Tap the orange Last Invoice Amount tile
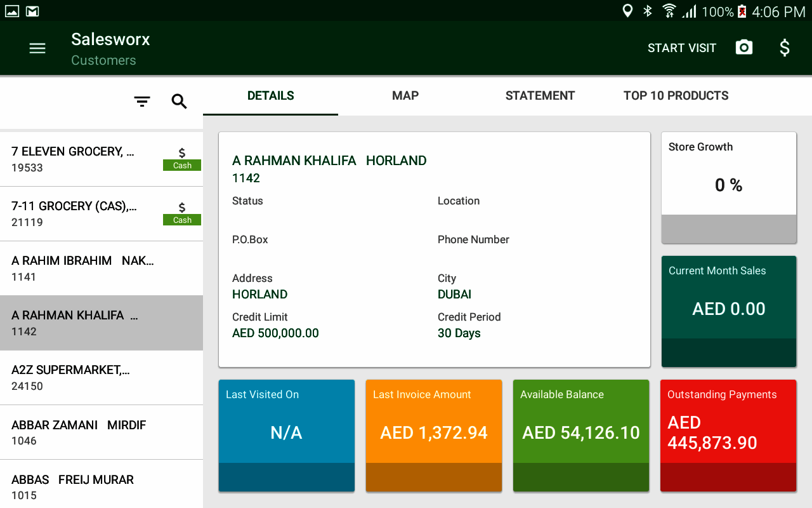The height and width of the screenshot is (508, 812). tap(434, 435)
